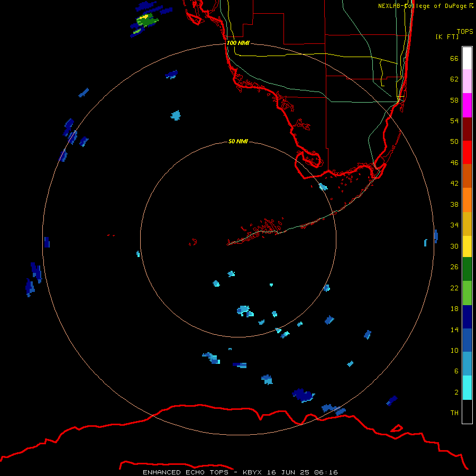Pick the medium blue legend swatch
The image size is (476, 476).
pyautogui.click(x=467, y=340)
